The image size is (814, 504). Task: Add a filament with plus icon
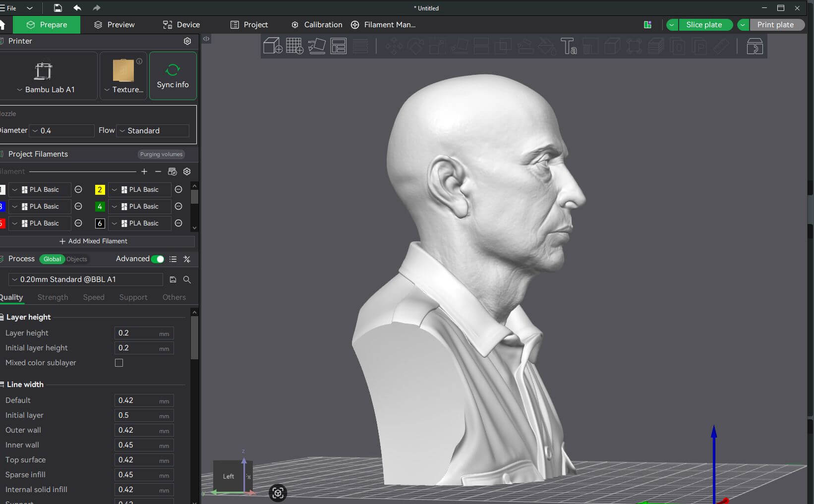pos(144,171)
